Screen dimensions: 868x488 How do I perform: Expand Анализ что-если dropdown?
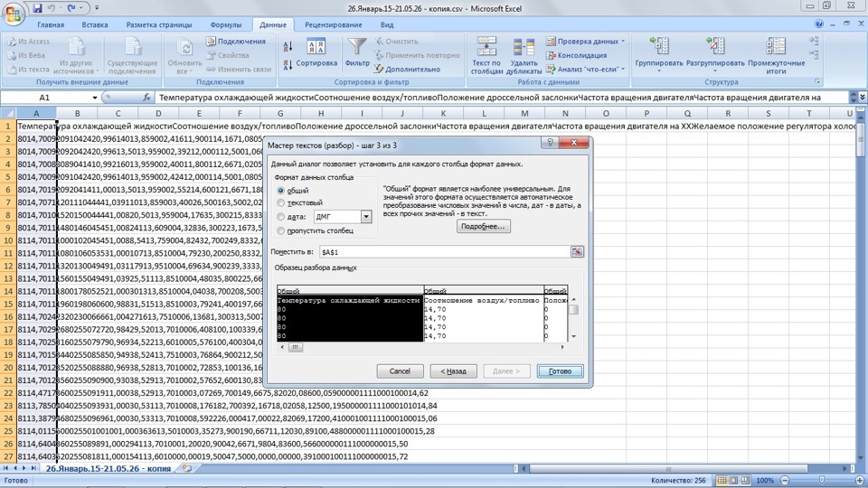click(623, 70)
